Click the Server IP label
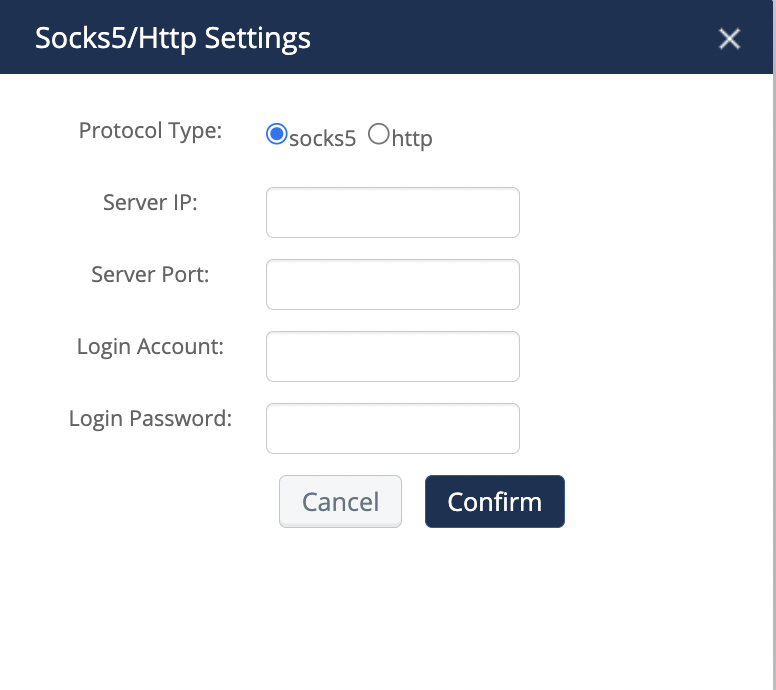This screenshot has height=690, width=776. [x=150, y=203]
